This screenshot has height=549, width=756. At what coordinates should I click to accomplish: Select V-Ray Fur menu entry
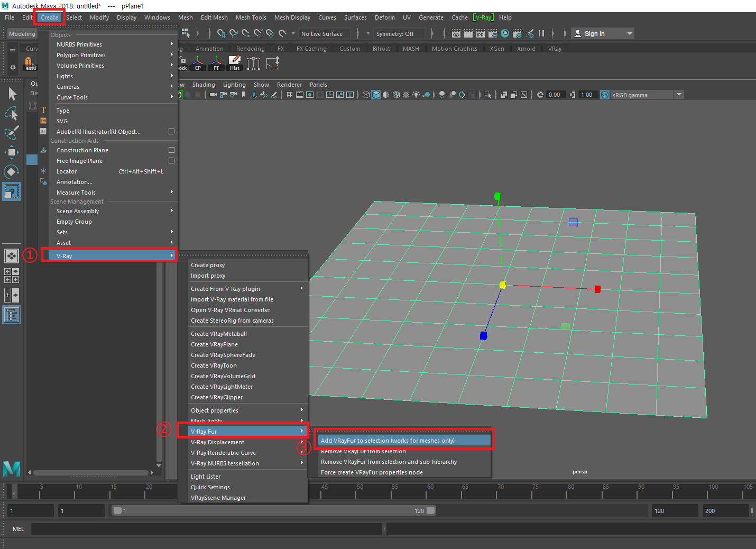pyautogui.click(x=248, y=432)
